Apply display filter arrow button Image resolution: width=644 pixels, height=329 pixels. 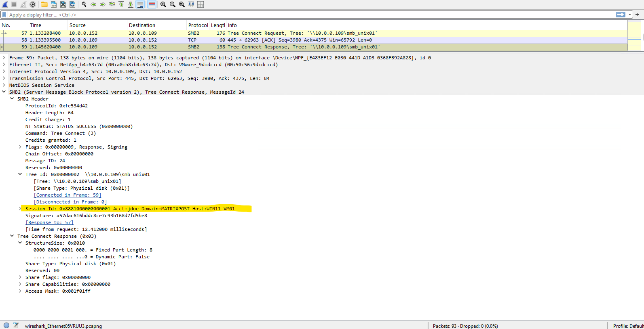(621, 15)
